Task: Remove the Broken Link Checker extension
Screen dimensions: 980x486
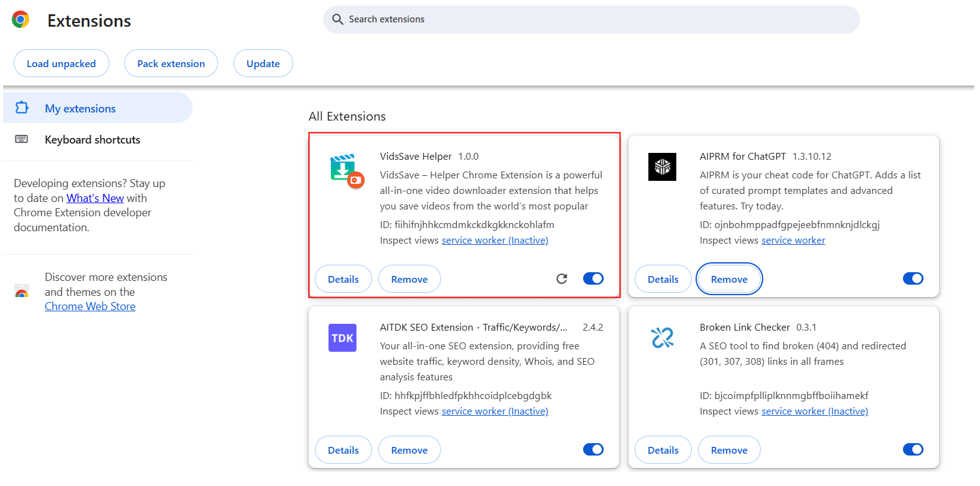Action: point(729,450)
